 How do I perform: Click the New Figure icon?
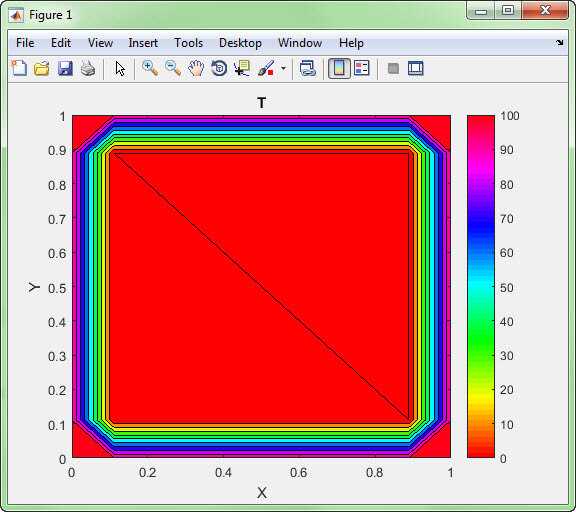coord(19,68)
